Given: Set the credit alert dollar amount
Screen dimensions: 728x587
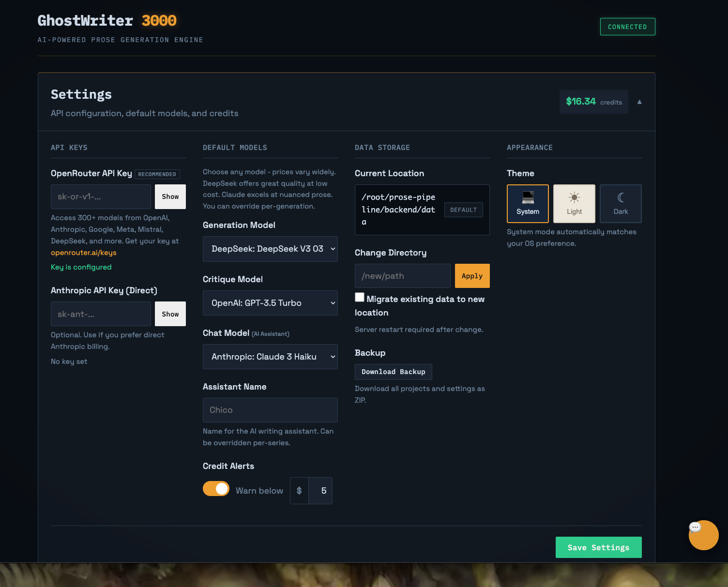Looking at the screenshot, I should tap(322, 490).
